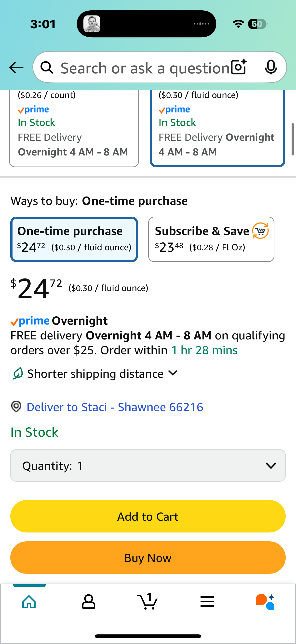
Task: Tap the back arrow icon
Action: (16, 68)
